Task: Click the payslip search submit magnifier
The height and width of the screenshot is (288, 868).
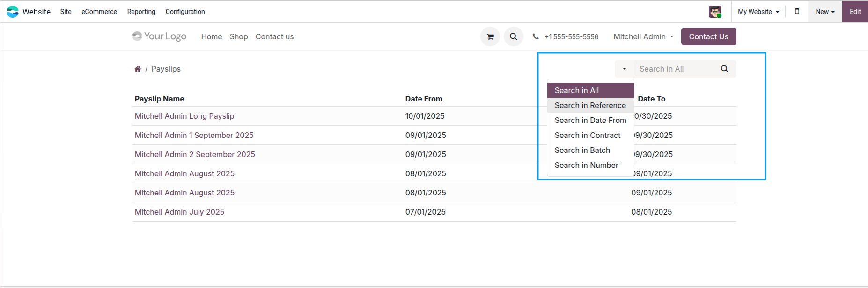Action: [x=724, y=69]
